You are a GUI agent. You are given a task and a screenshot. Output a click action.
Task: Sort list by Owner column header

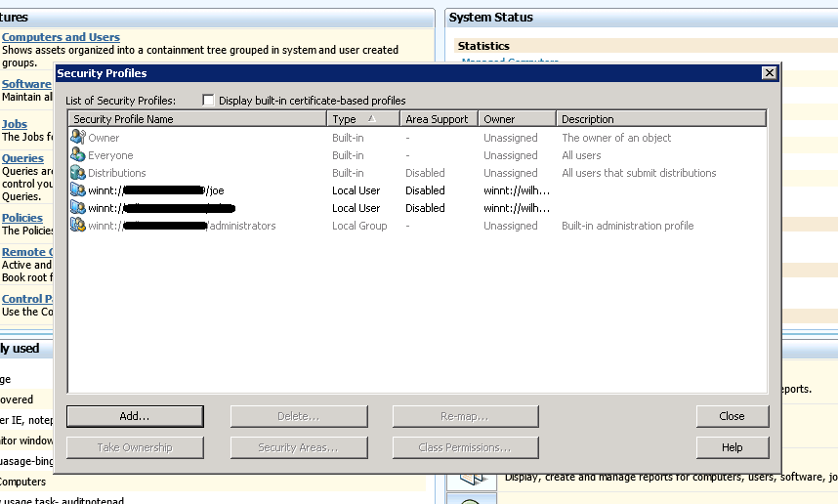[517, 119]
